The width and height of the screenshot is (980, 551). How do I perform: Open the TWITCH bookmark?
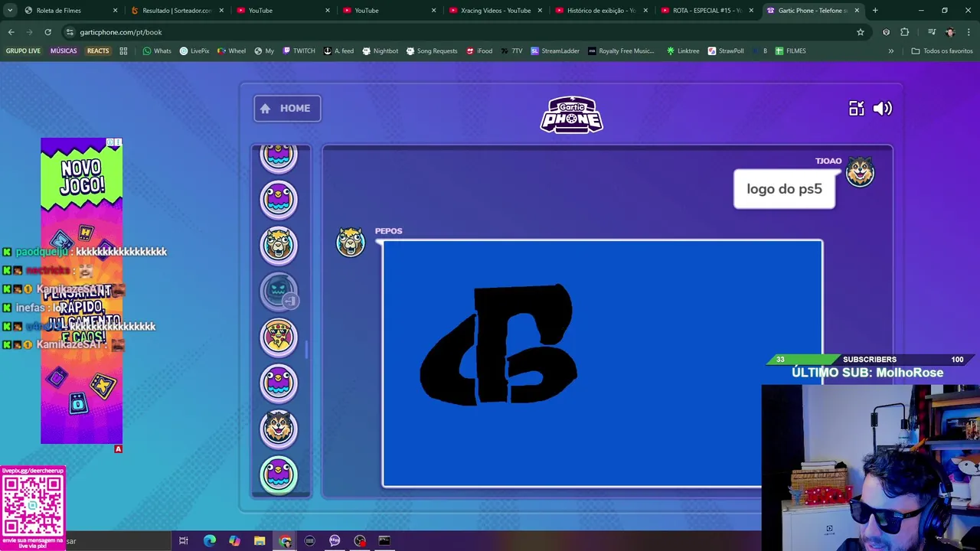[299, 51]
